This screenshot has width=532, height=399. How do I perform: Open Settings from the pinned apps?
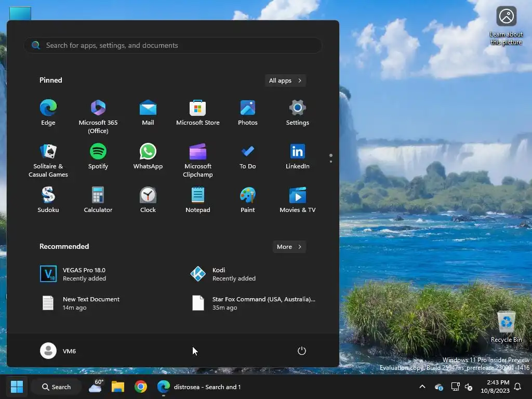(x=298, y=113)
